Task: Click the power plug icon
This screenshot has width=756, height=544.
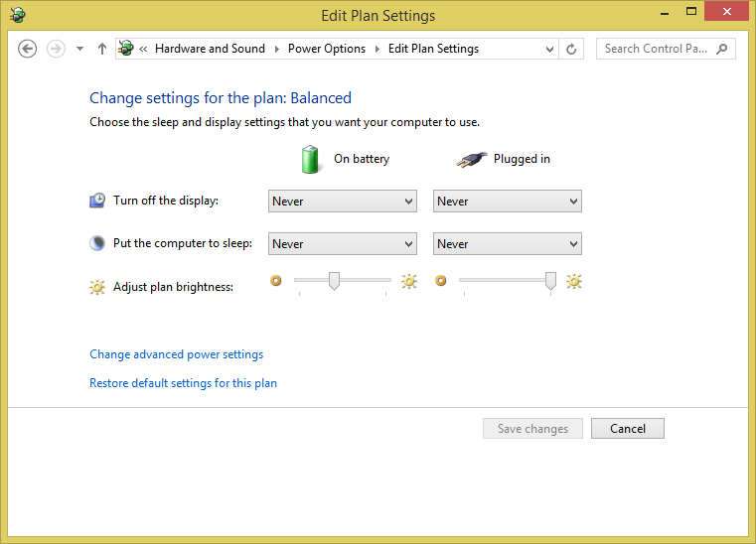Action: 472,160
